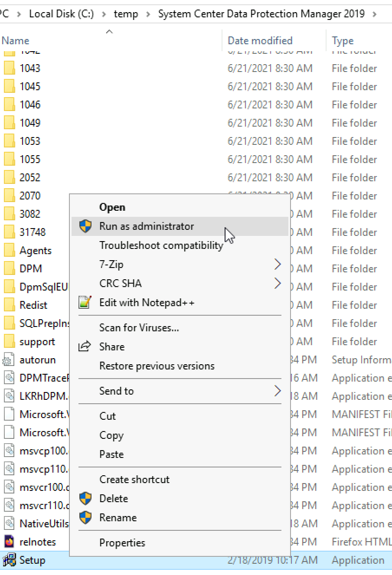Go to Local Disk (C:) in breadcrumb
The image size is (392, 575).
[61, 14]
